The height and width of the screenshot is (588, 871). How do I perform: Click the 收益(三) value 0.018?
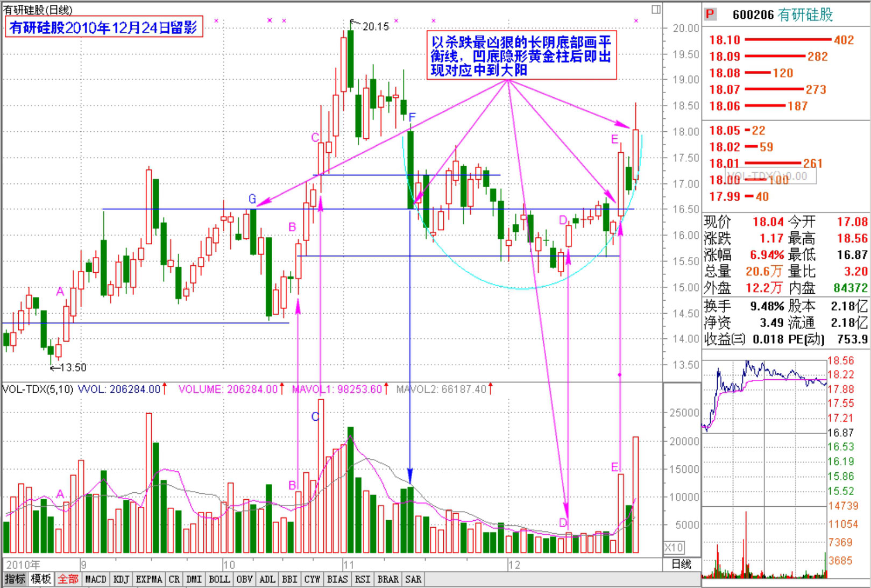pyautogui.click(x=768, y=339)
